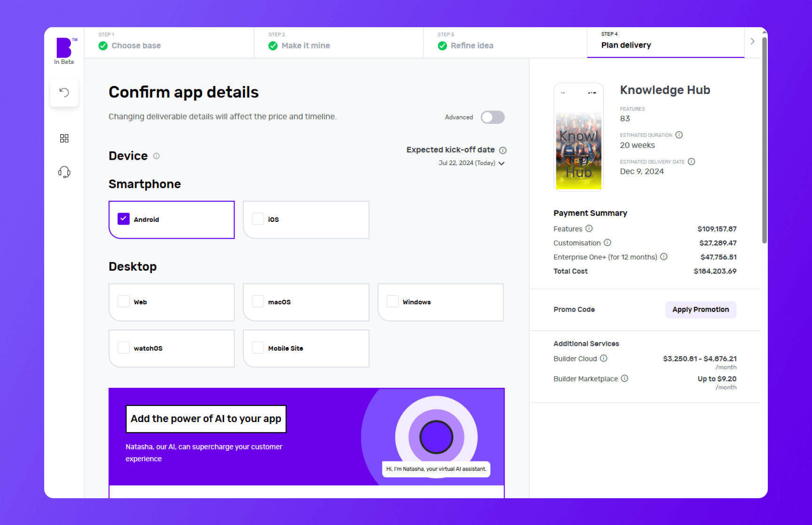Check the Web checkbox
This screenshot has width=812, height=525.
[124, 302]
